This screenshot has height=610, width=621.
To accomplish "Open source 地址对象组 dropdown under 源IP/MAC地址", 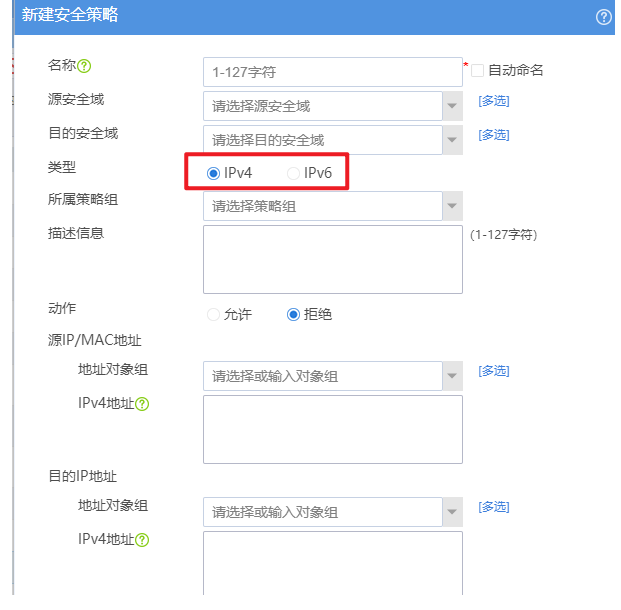I will 452,376.
